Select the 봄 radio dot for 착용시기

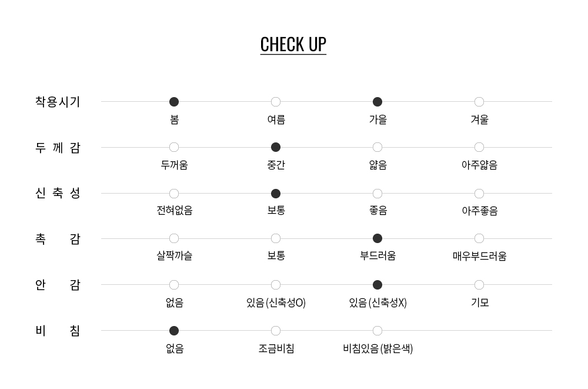[x=174, y=102]
